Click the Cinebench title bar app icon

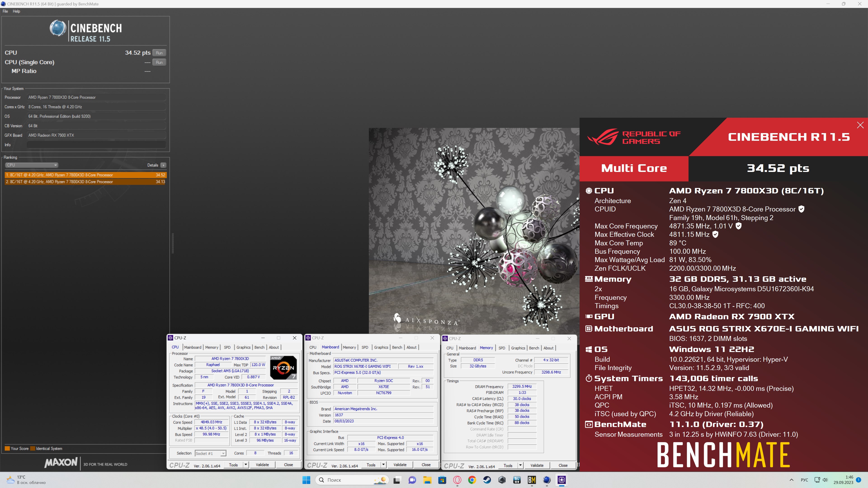click(x=3, y=4)
